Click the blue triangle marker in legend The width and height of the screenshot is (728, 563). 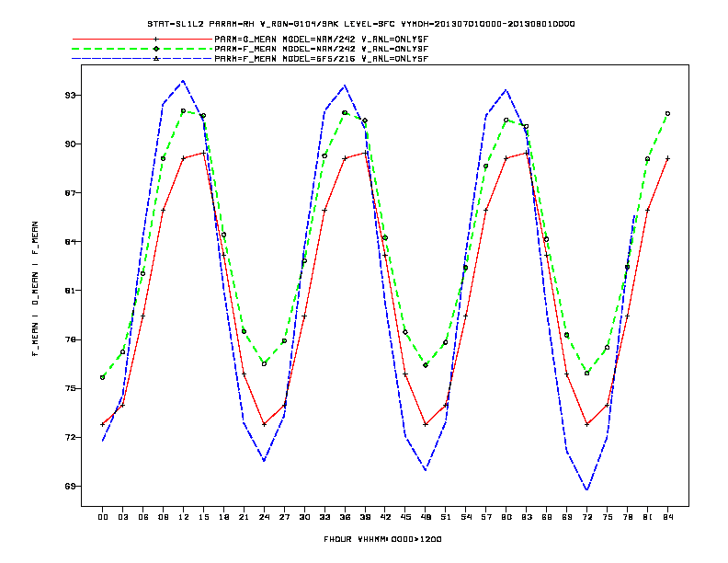[156, 59]
